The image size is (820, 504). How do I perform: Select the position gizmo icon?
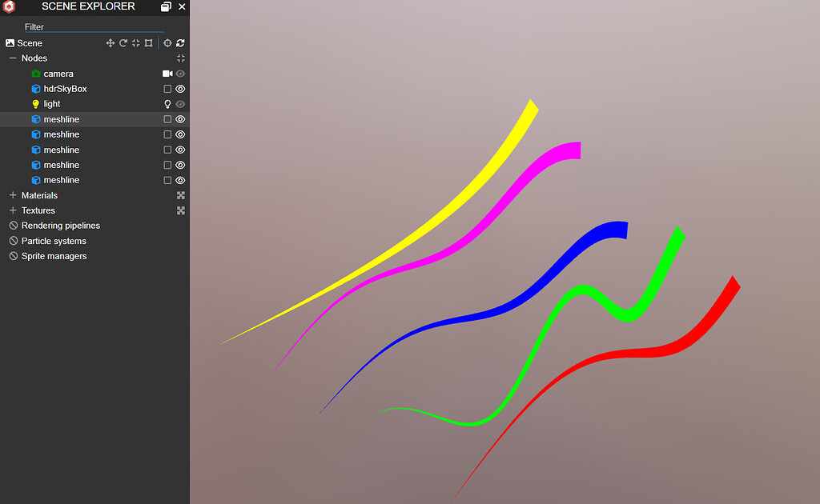[110, 43]
